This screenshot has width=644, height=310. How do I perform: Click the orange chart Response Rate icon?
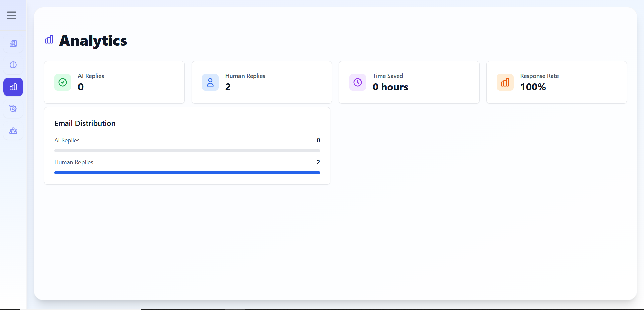505,82
